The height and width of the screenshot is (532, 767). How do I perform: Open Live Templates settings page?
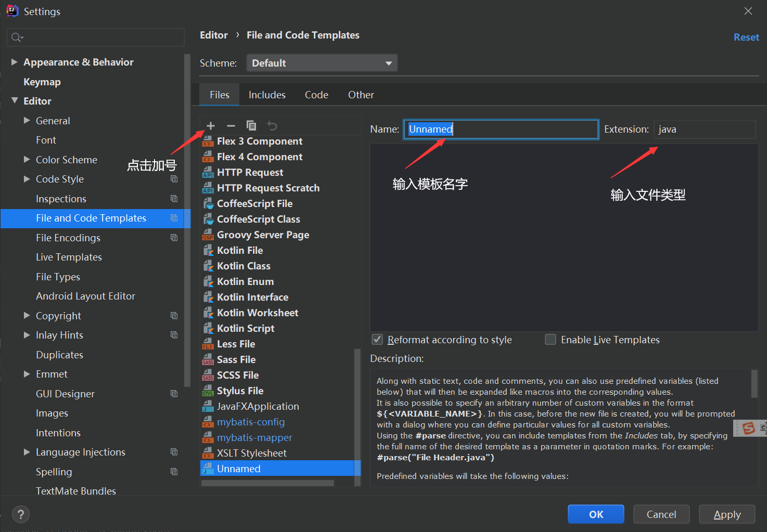(x=69, y=257)
